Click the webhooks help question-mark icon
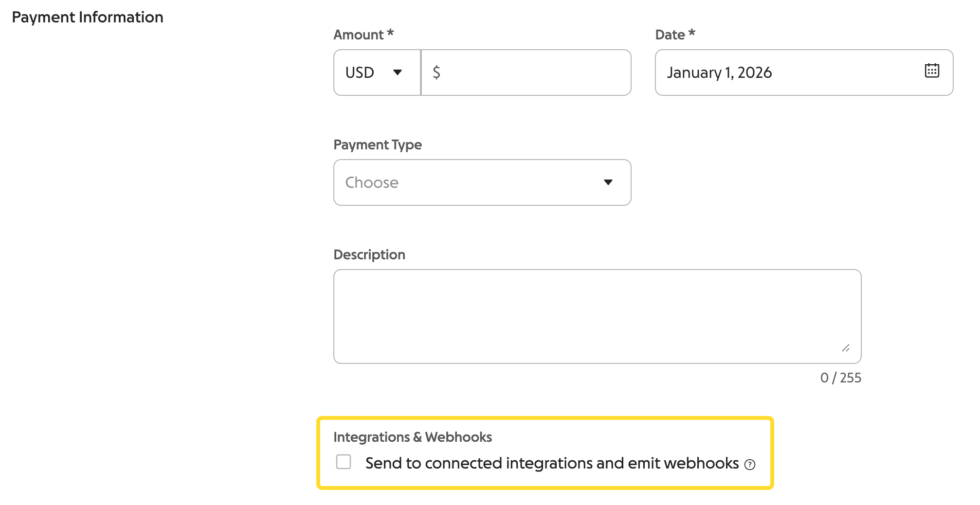The width and height of the screenshot is (980, 505). tap(750, 465)
